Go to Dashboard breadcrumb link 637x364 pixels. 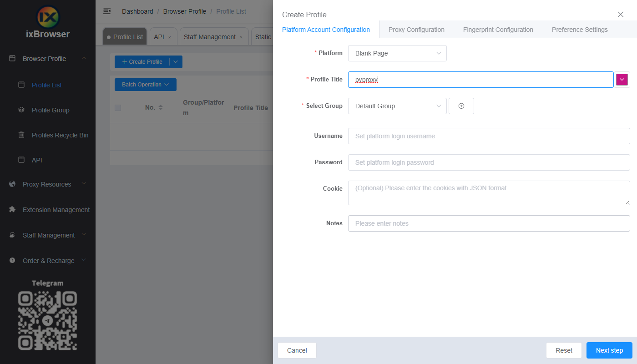(137, 11)
